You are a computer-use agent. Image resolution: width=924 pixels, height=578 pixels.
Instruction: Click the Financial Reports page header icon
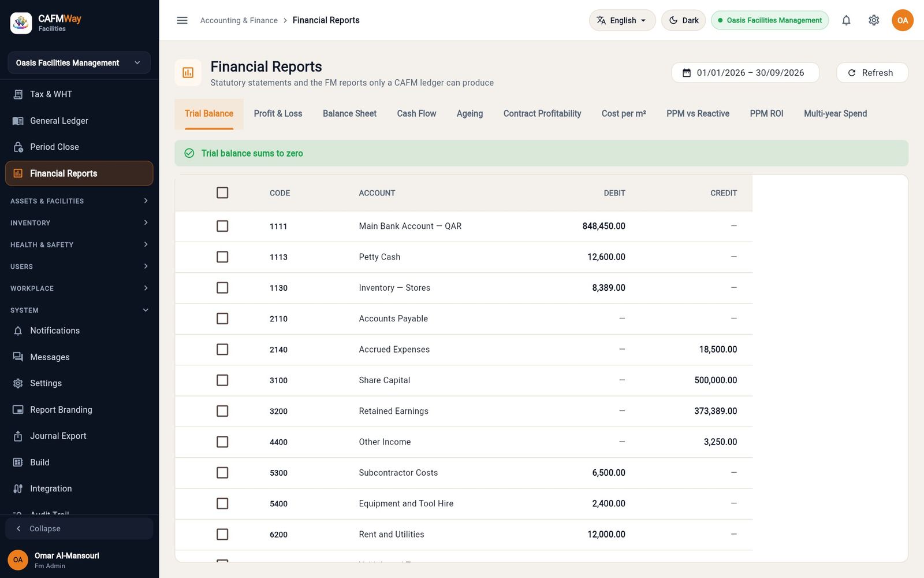click(x=188, y=72)
